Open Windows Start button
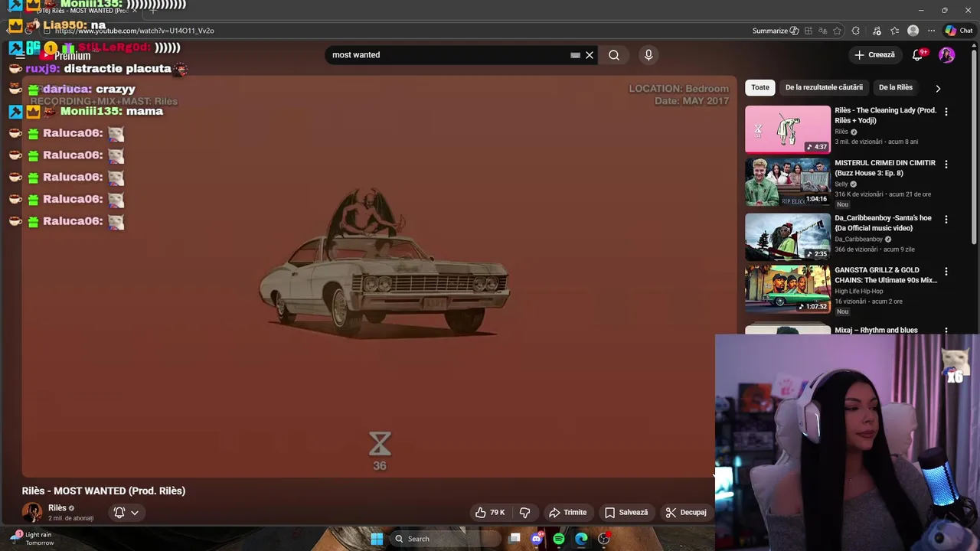Image resolution: width=980 pixels, height=551 pixels. 377,539
